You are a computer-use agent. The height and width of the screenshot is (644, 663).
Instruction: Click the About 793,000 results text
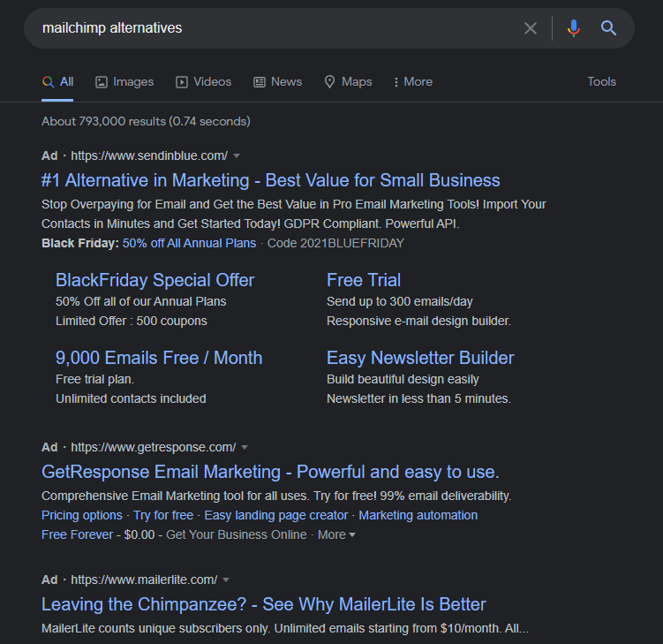pos(146,121)
